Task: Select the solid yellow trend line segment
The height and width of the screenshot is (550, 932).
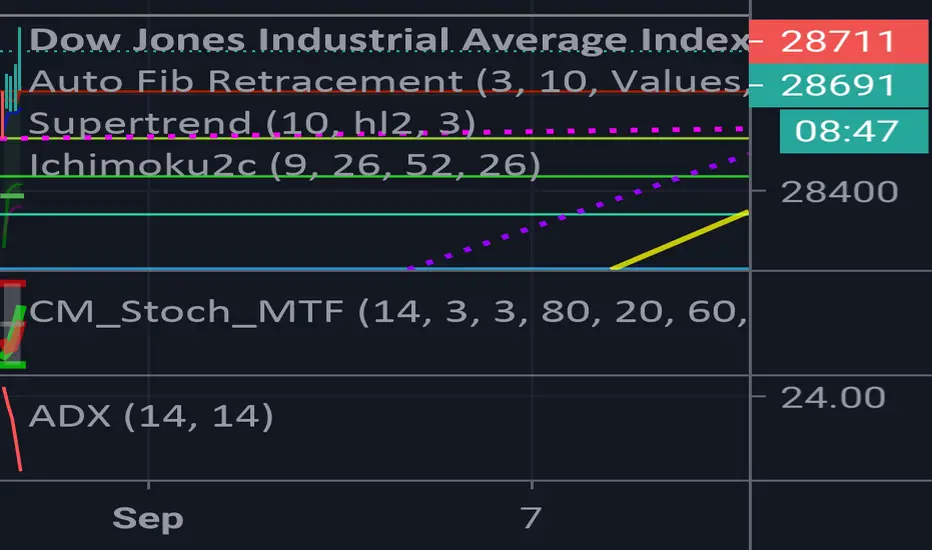Action: click(x=679, y=240)
